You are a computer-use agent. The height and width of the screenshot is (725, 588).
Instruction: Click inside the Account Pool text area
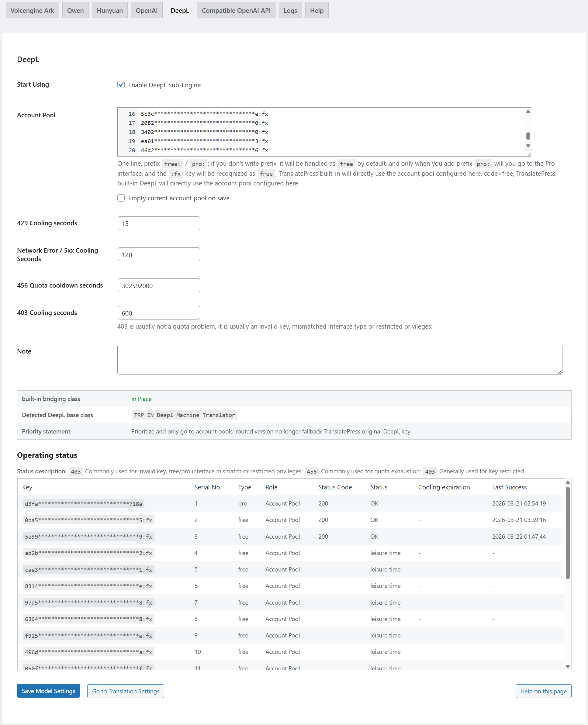tap(324, 132)
